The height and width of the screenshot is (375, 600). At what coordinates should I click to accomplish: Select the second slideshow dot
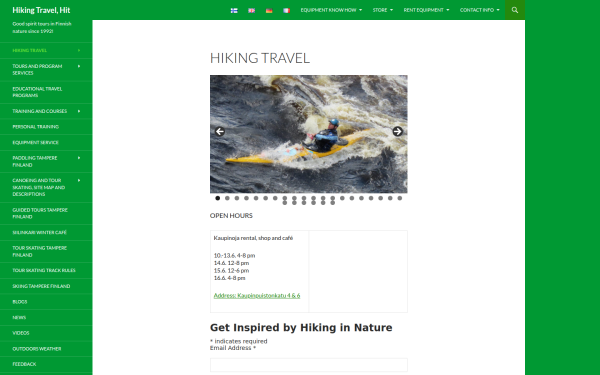227,198
